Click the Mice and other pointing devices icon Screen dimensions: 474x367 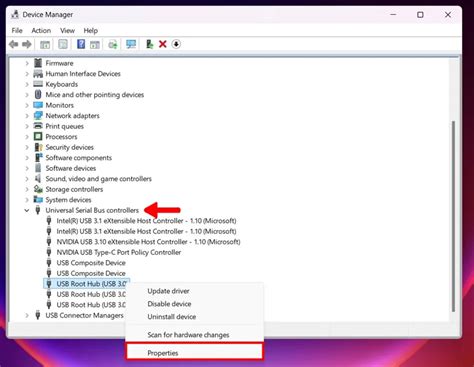[x=38, y=94]
